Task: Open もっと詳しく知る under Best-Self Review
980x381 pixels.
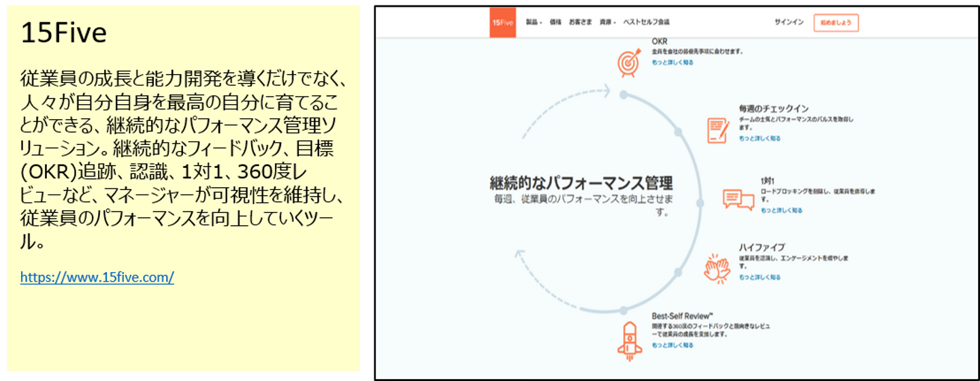Action: tap(672, 345)
